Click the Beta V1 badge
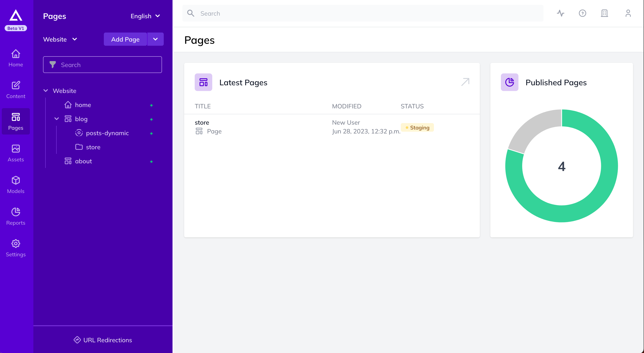The width and height of the screenshot is (644, 353). coord(16,28)
